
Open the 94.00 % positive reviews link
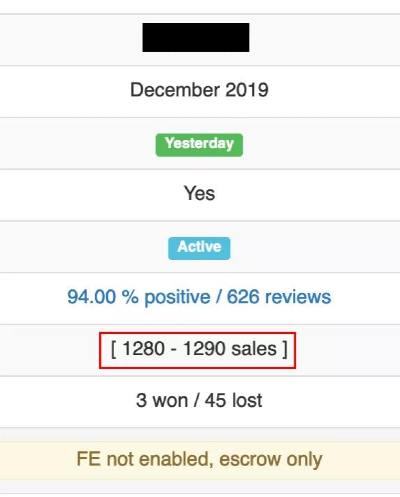(x=199, y=297)
